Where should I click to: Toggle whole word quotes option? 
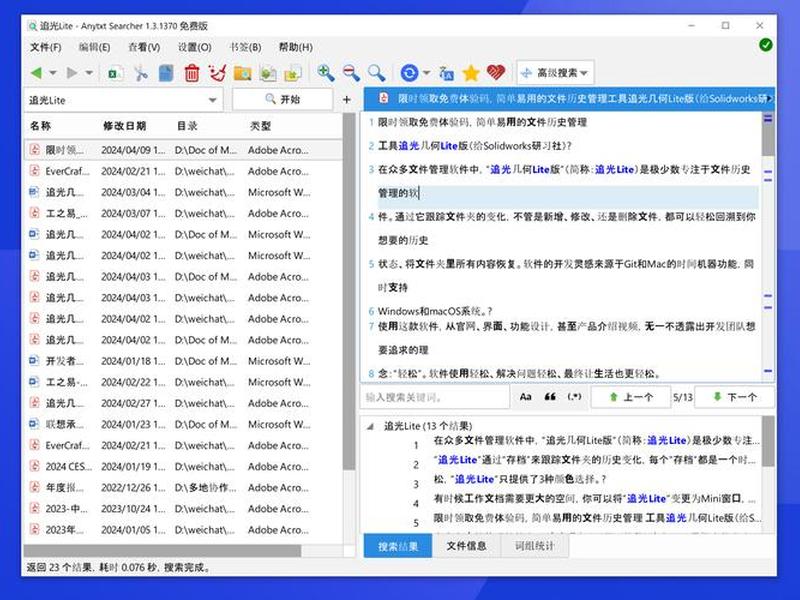tap(550, 397)
